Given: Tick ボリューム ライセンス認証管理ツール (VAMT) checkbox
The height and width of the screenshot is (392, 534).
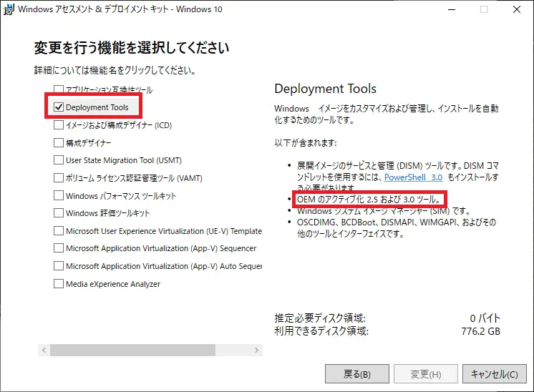Looking at the screenshot, I should tap(59, 177).
